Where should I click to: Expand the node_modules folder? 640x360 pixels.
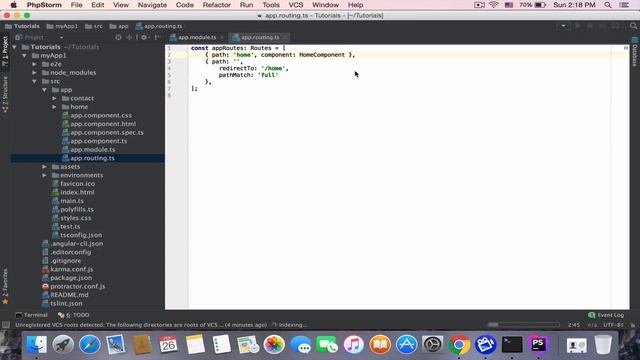(34, 73)
